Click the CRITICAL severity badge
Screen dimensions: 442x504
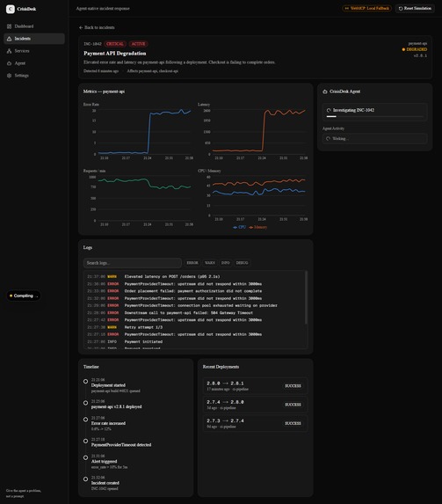pos(115,44)
